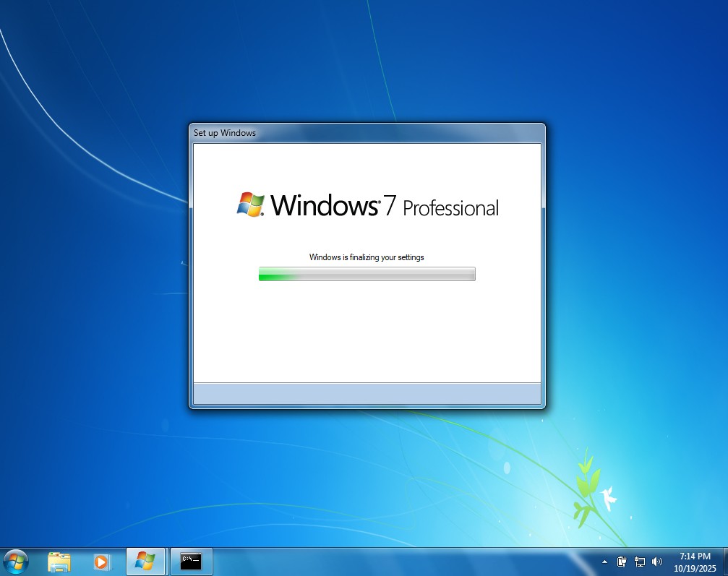Image resolution: width=728 pixels, height=576 pixels.
Task: Click the volume speaker tray icon
Action: coord(657,562)
